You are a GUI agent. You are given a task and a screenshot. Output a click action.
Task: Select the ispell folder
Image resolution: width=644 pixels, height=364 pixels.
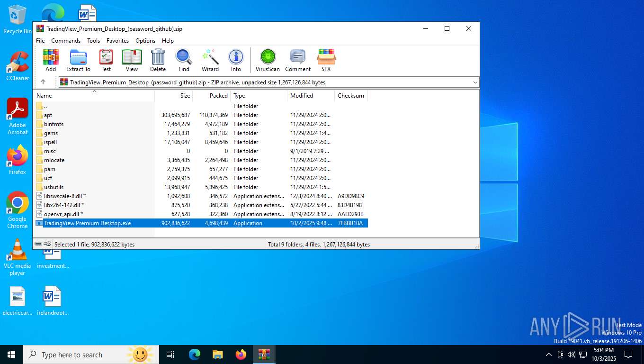click(201, 142)
